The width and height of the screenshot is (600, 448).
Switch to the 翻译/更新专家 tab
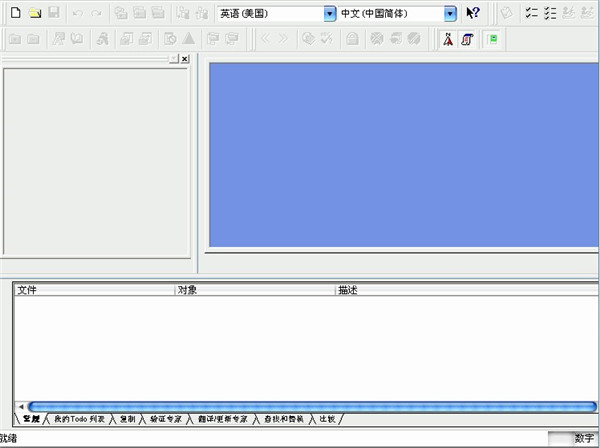click(223, 419)
